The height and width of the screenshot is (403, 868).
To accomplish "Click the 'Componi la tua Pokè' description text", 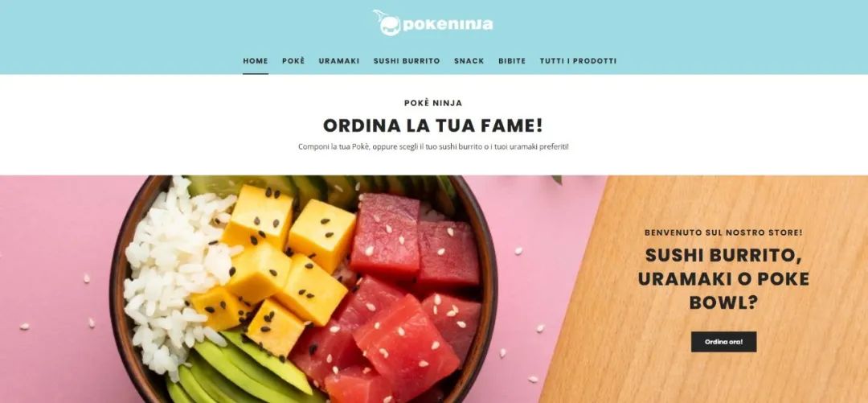I will [433, 147].
